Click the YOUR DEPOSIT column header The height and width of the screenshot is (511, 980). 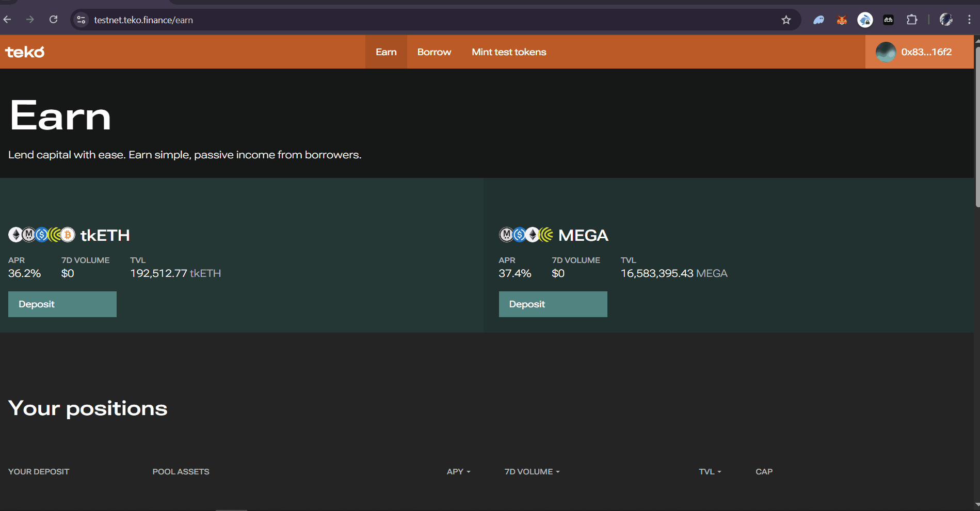coord(39,472)
